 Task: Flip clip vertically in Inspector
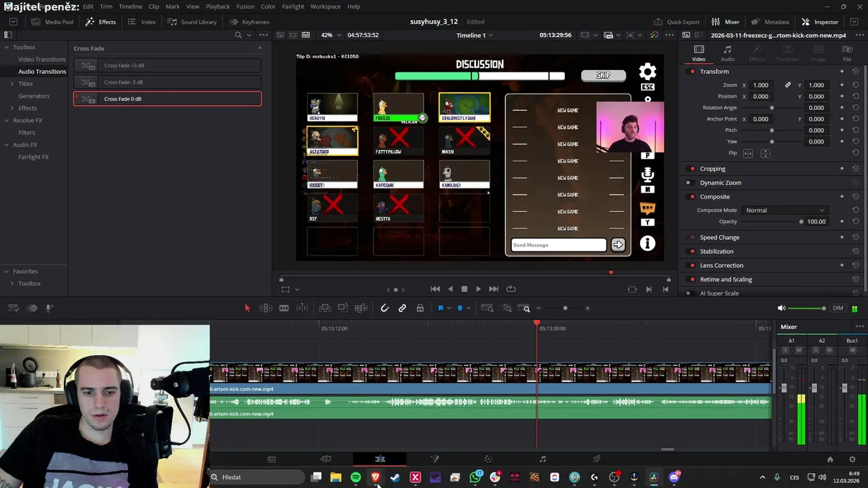(765, 153)
